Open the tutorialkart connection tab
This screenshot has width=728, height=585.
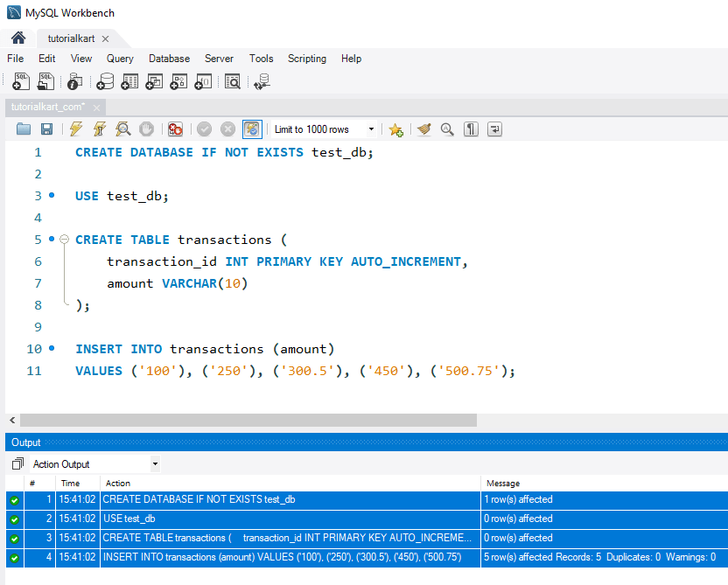(71, 38)
